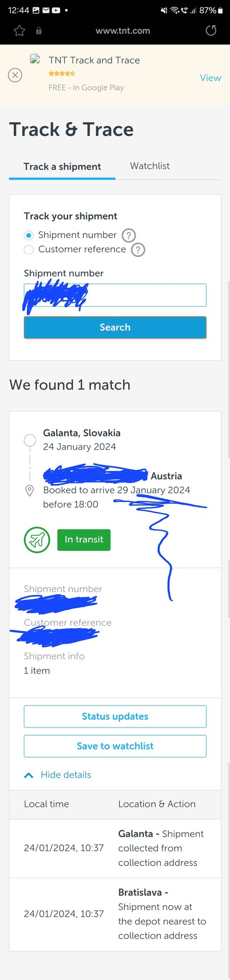Image resolution: width=230 pixels, height=980 pixels.
Task: Focus the Shipment number input field
Action: click(115, 295)
